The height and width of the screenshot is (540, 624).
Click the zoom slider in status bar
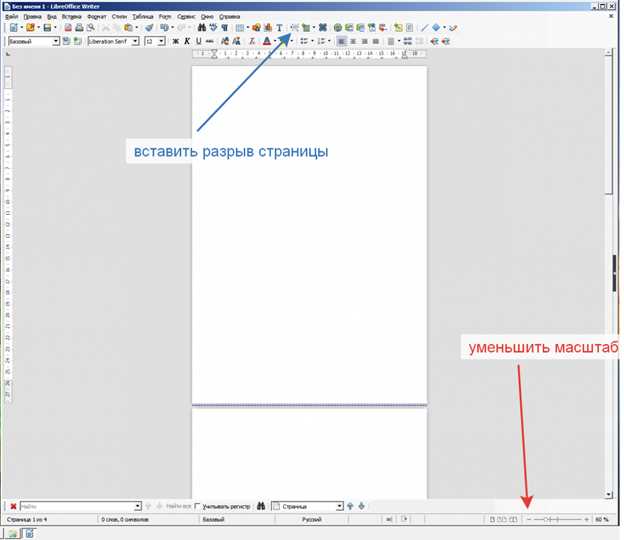[x=558, y=520]
